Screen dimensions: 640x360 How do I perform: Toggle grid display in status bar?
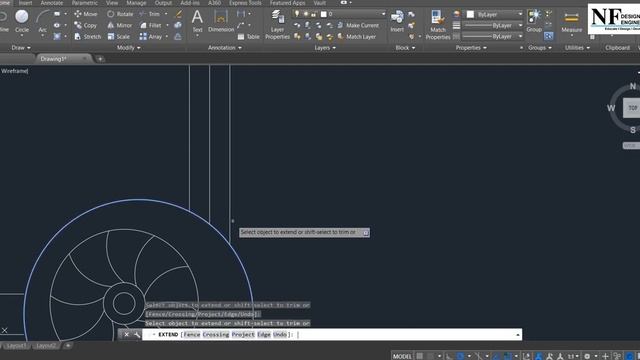click(420, 356)
